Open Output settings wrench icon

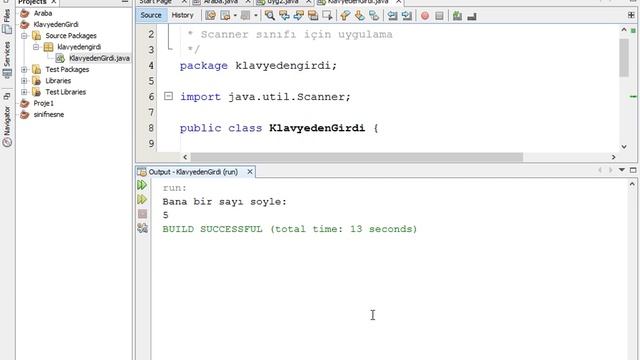[142, 228]
